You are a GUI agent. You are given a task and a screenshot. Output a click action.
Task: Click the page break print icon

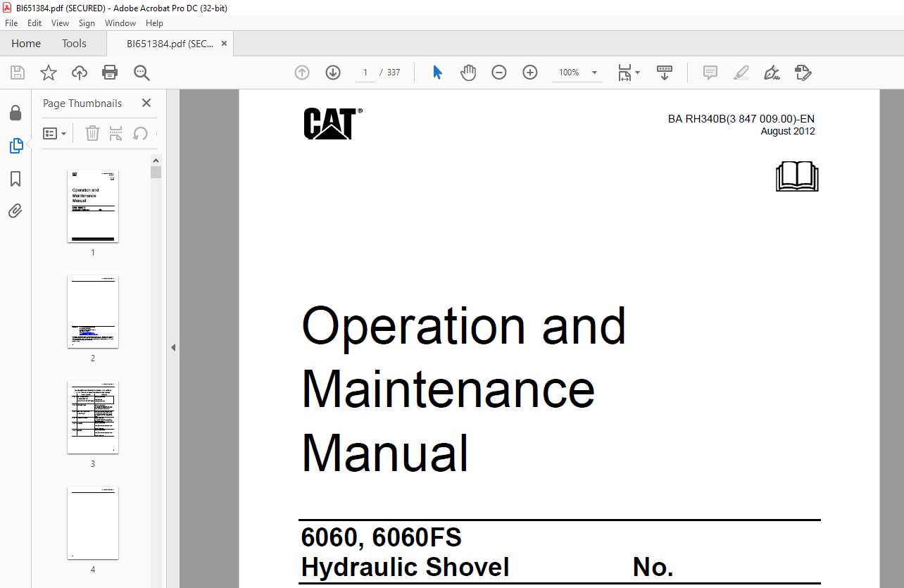pyautogui.click(x=116, y=133)
